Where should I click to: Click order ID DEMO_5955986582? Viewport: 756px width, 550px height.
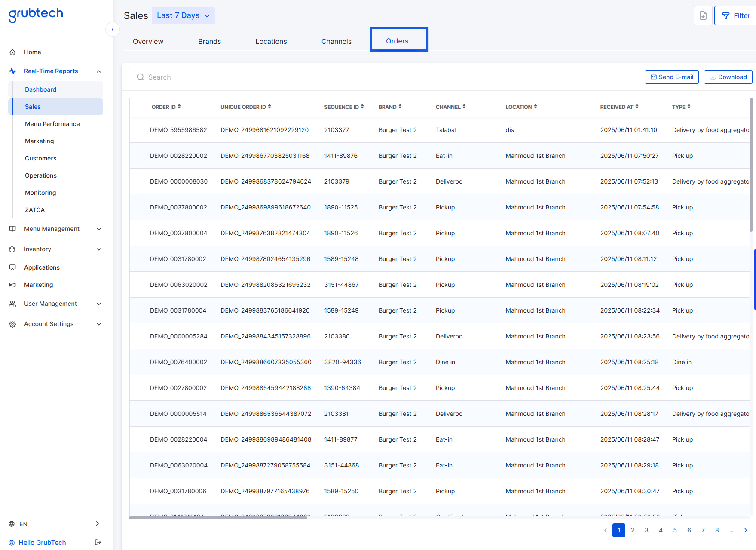(x=178, y=130)
